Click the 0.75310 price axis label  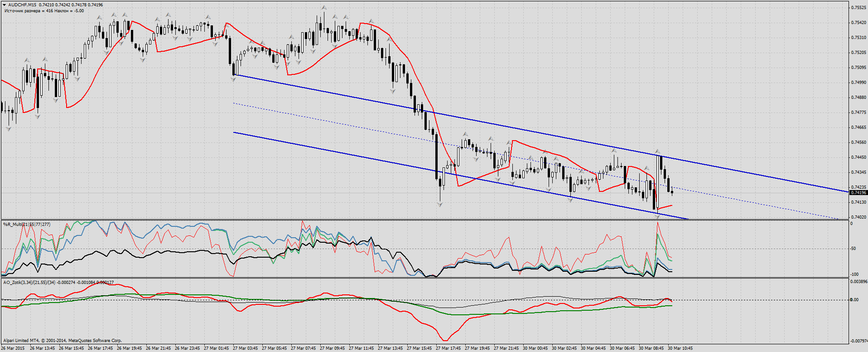coord(859,38)
